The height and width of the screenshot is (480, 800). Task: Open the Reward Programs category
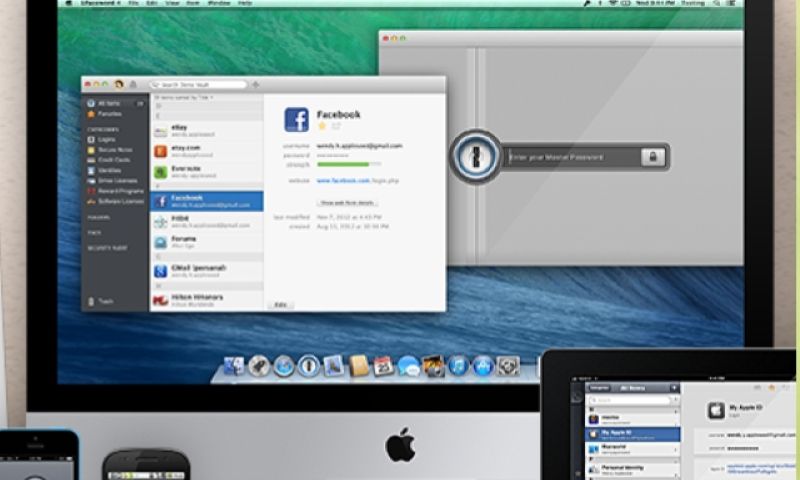(115, 191)
